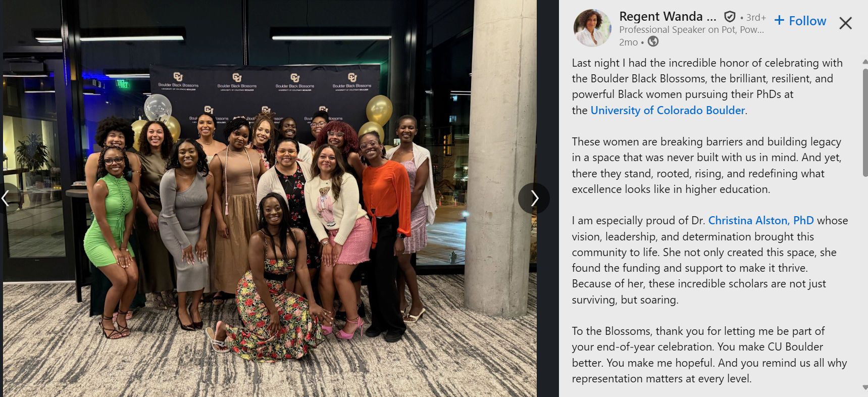This screenshot has width=868, height=397.
Task: Click the paragraph starting 'These women are breaking'
Action: coord(706,165)
